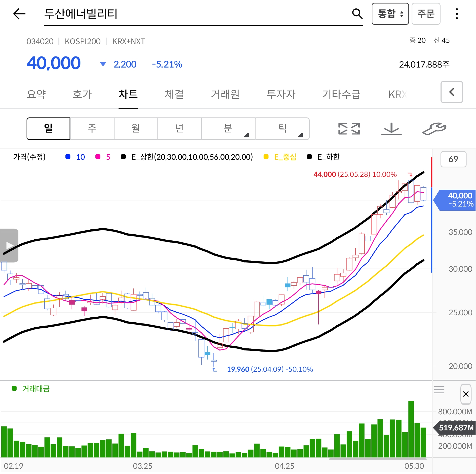Switch to the KRX tab
Image resolution: width=476 pixels, height=474 pixels.
[398, 95]
